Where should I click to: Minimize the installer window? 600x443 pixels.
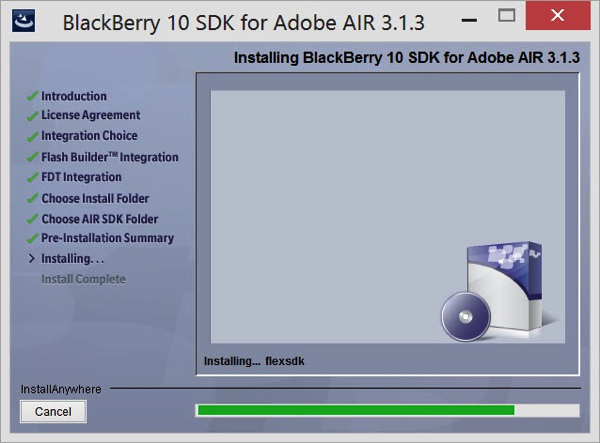pos(469,20)
